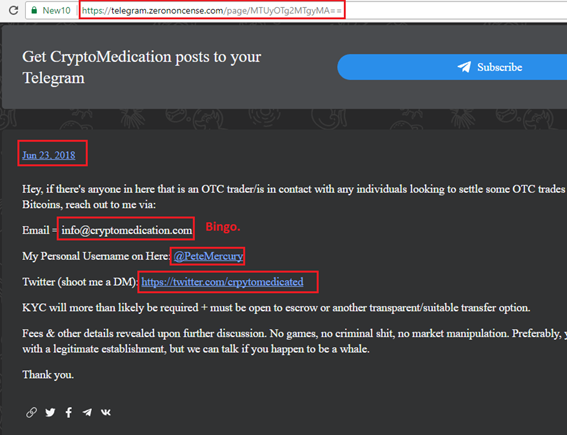Open the Jun 23, 2018 post date link
The height and width of the screenshot is (435, 567).
pos(49,155)
